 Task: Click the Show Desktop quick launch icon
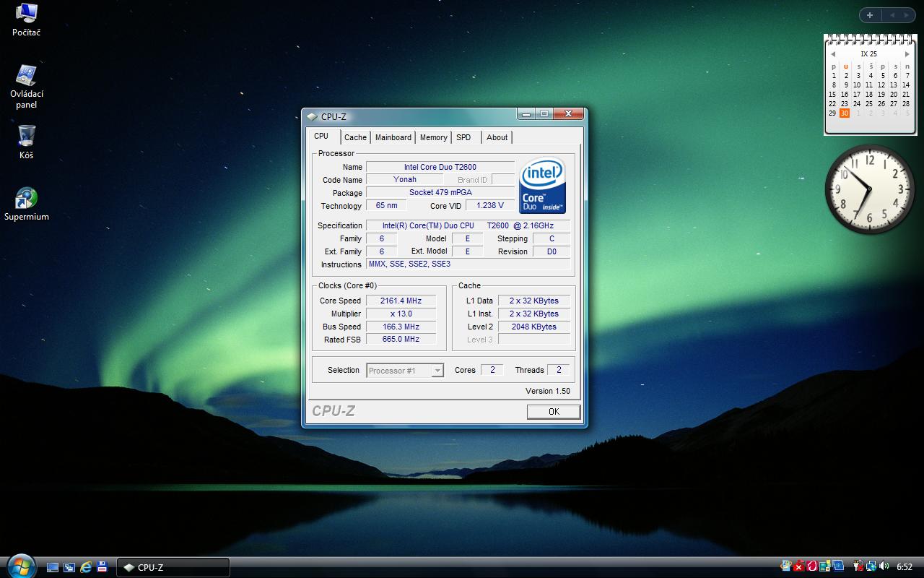(x=53, y=567)
